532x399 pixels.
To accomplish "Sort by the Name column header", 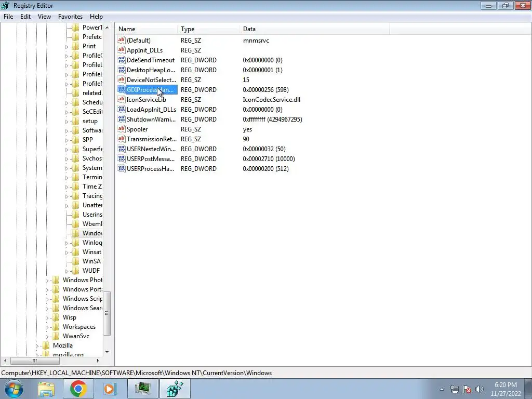I will tap(146, 29).
